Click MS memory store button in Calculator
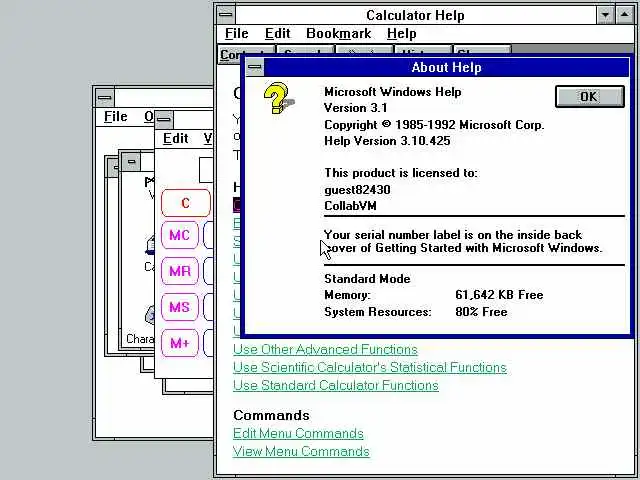640x480 pixels. (x=180, y=307)
